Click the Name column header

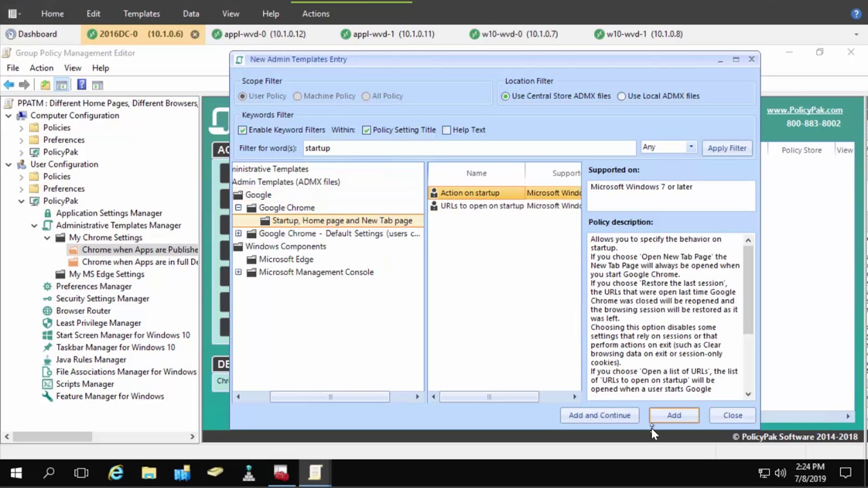476,174
